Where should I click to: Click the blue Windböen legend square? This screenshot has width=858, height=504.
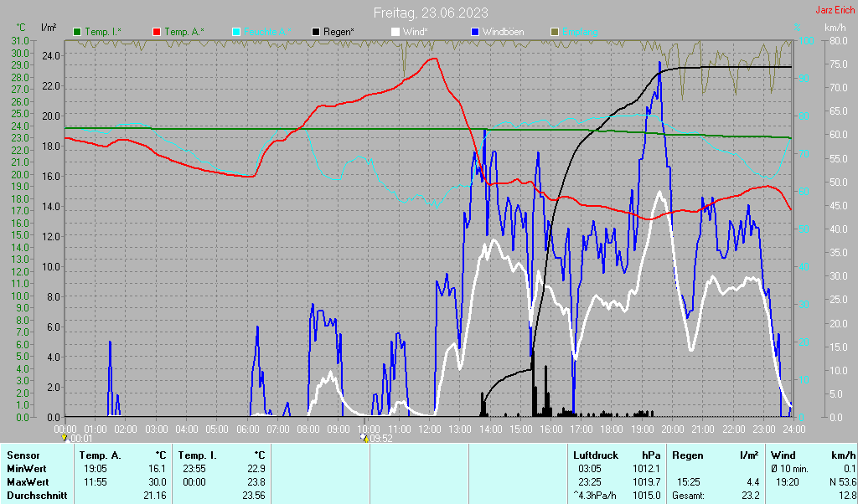click(x=474, y=32)
